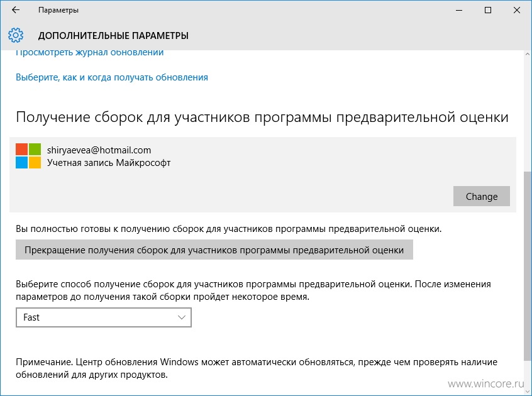Click the scrollbar track above the thumb
Image resolution: width=532 pixels, height=396 pixels.
[528, 114]
